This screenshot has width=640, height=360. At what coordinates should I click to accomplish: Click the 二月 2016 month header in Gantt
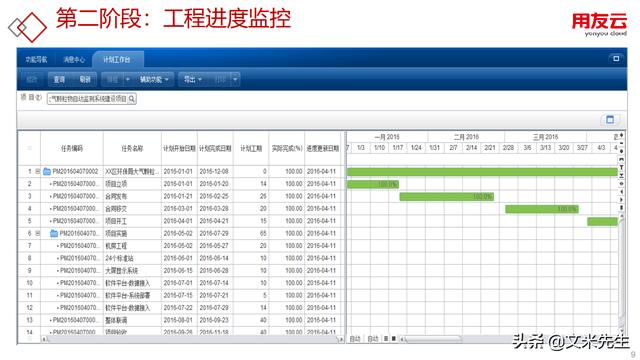coord(466,137)
